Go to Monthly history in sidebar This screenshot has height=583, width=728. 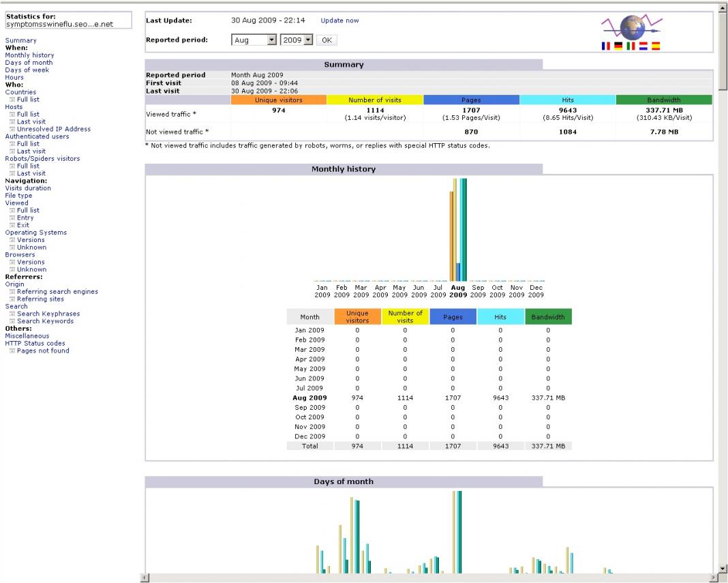(x=29, y=55)
